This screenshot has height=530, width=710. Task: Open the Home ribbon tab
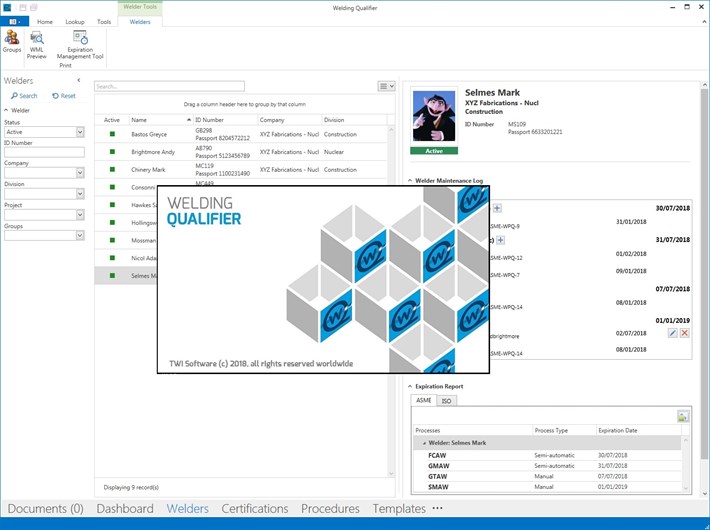click(x=45, y=22)
